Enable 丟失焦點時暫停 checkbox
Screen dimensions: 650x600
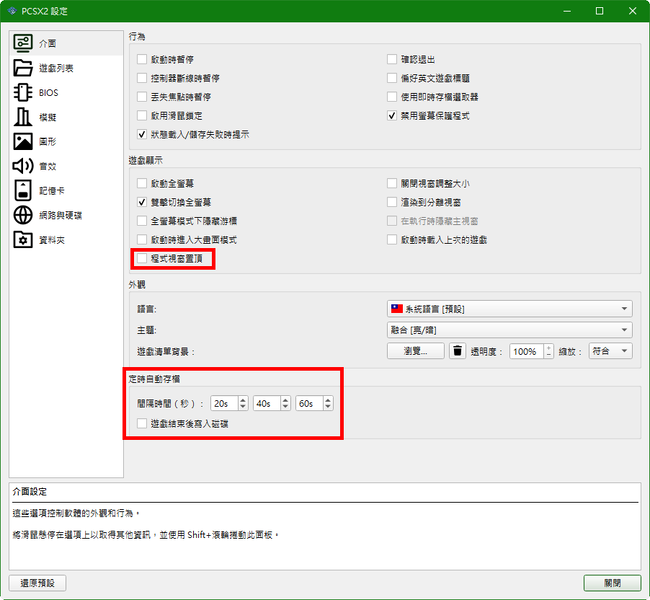tap(142, 97)
